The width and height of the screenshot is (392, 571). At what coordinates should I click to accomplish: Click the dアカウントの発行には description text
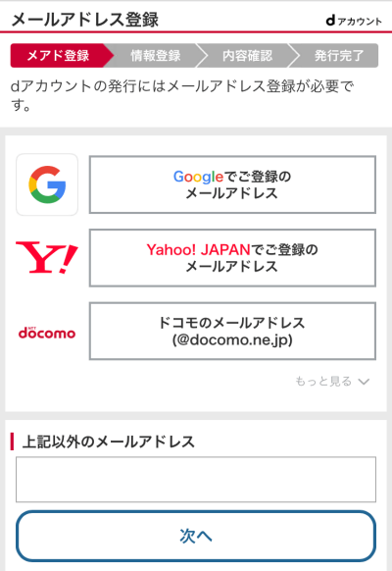(x=182, y=95)
